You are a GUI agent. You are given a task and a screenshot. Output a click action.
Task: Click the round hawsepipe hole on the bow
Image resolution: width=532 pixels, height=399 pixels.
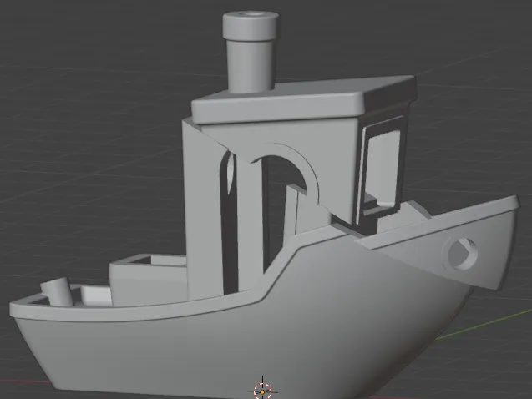tap(461, 253)
